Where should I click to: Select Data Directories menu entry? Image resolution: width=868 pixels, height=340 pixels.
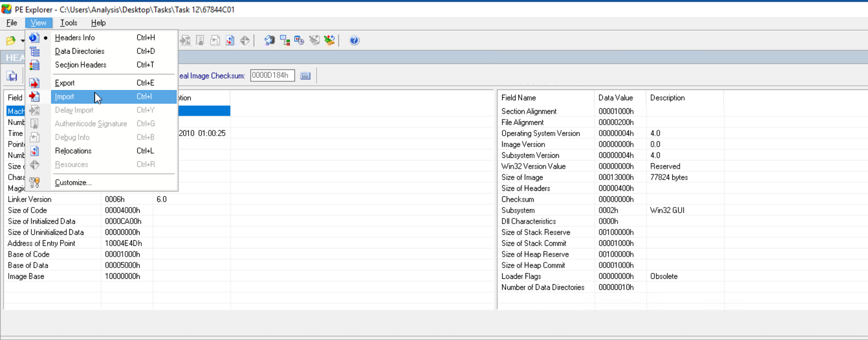(79, 51)
